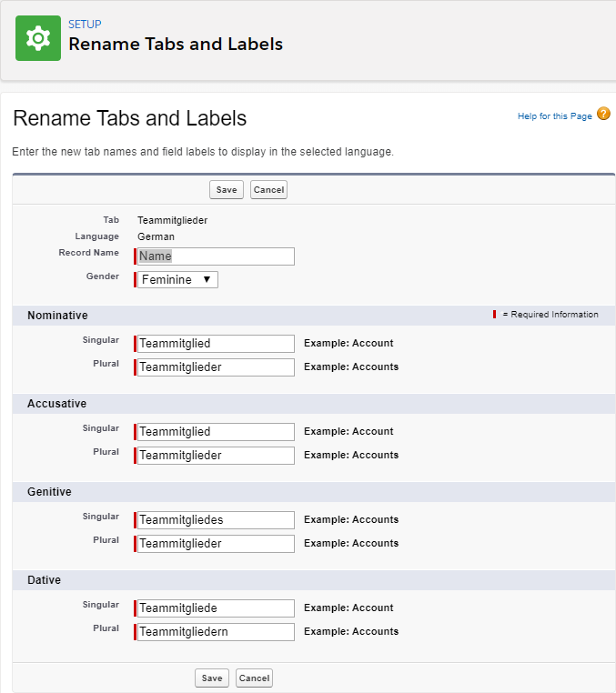Click the top Cancel button
The height and width of the screenshot is (693, 616).
(268, 190)
